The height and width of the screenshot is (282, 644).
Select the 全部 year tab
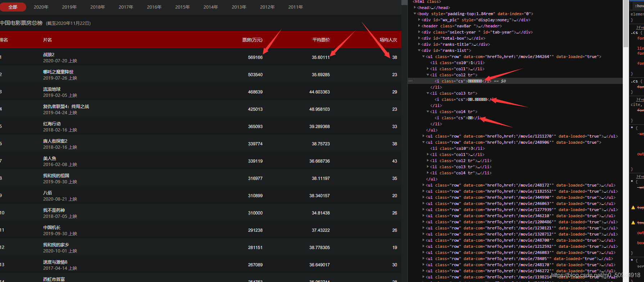pos(13,7)
